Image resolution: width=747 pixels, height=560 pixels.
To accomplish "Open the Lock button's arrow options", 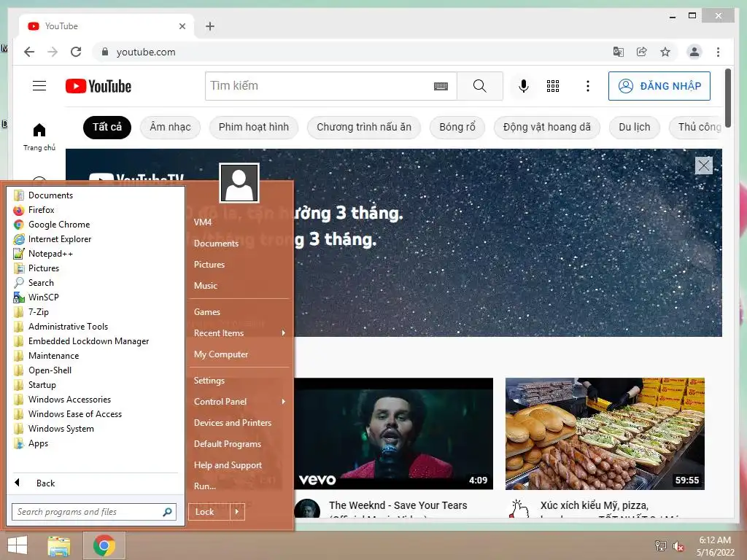I will (237, 512).
